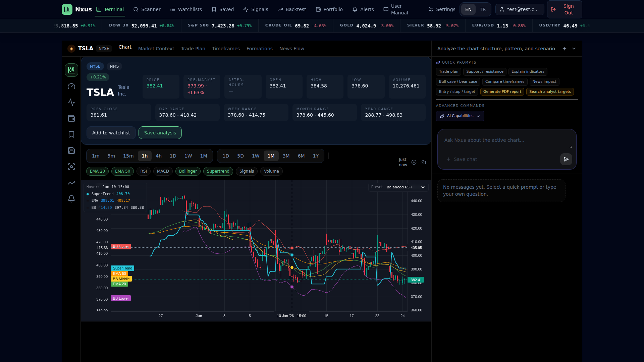Image resolution: width=644 pixels, height=362 pixels.
Task: Toggle EMA 50 indicator
Action: [122, 171]
